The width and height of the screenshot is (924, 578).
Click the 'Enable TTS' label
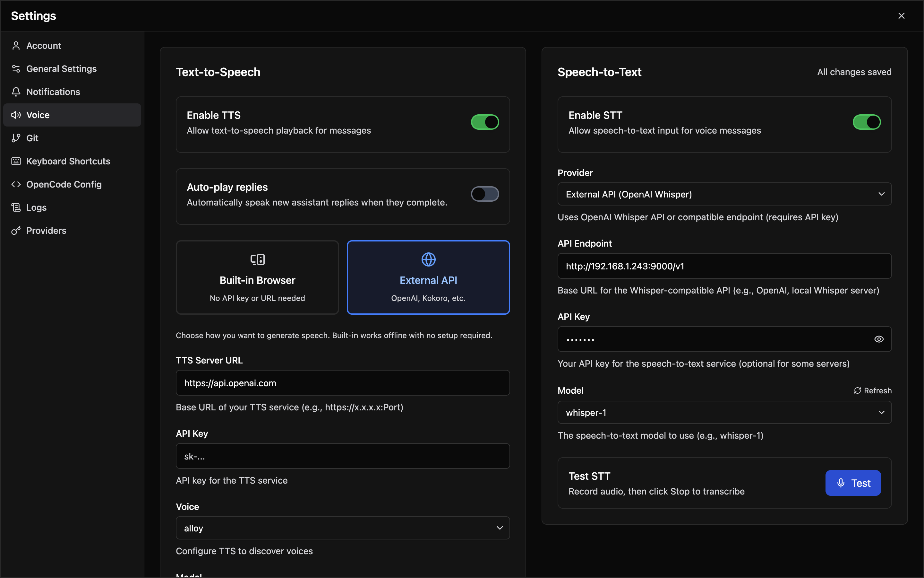click(x=214, y=115)
